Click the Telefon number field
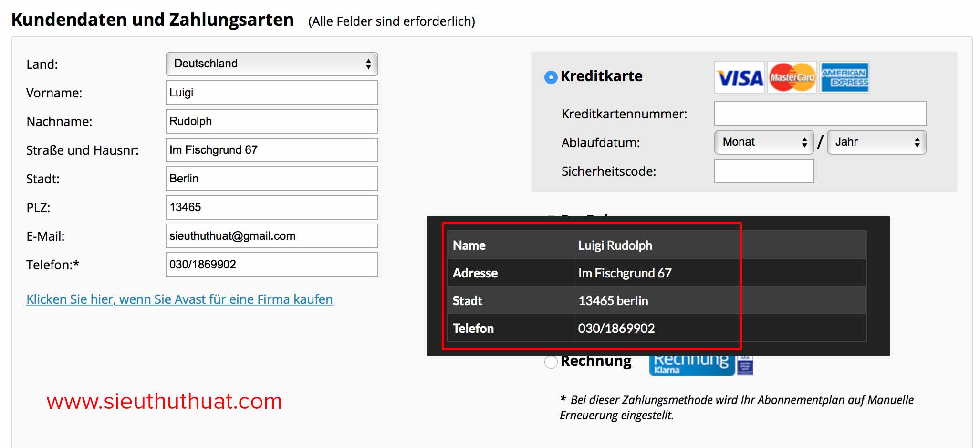 point(271,265)
